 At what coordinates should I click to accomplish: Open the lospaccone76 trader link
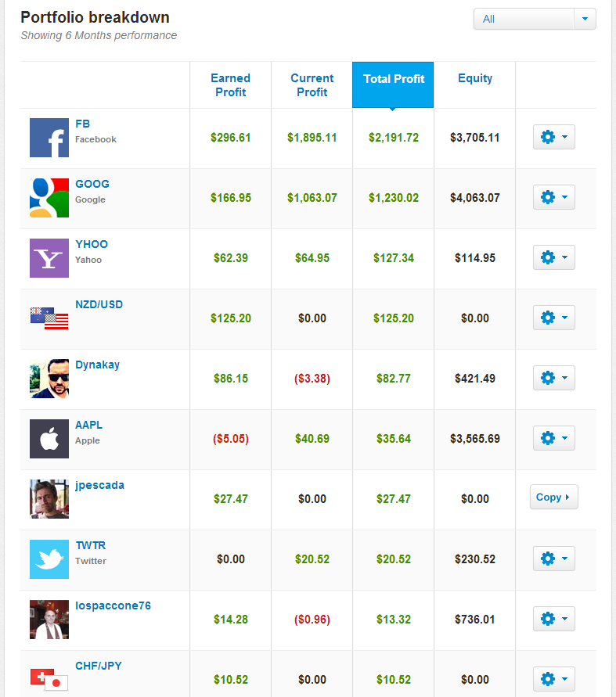[113, 606]
